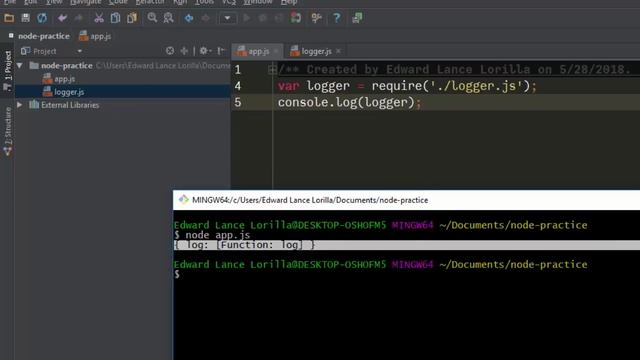Open the run configuration dropdown
The height and width of the screenshot is (360, 640).
coord(227,18)
